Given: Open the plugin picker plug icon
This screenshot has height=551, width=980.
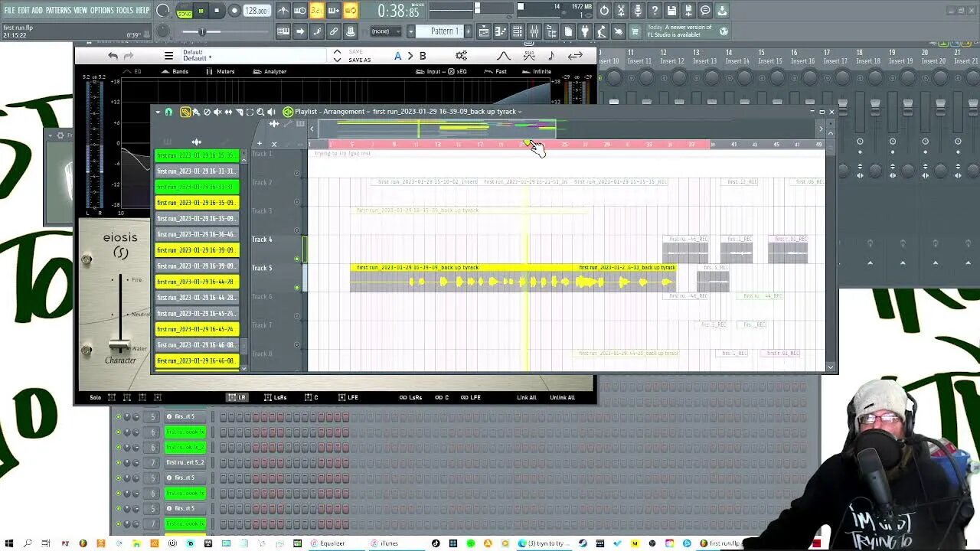Looking at the screenshot, I should coord(585,31).
